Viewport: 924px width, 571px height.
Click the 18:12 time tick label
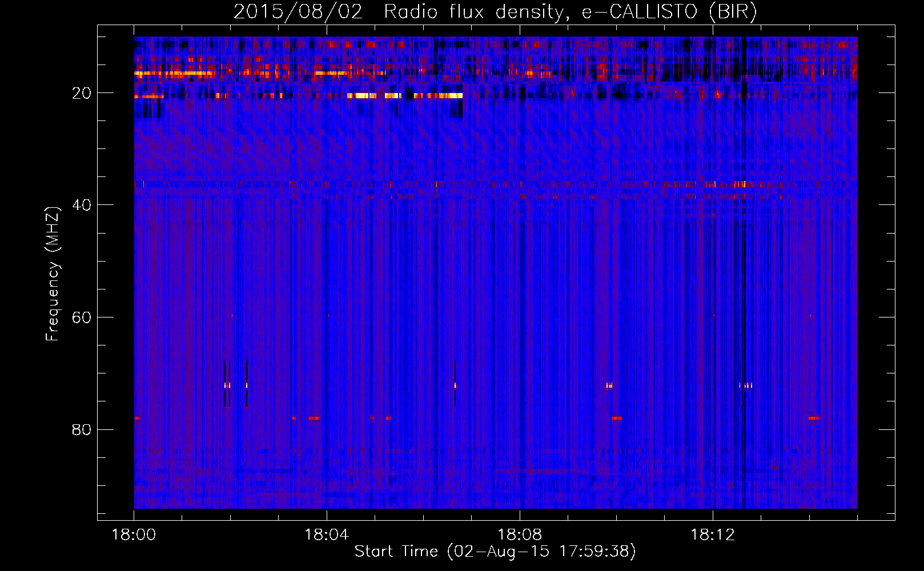[713, 535]
